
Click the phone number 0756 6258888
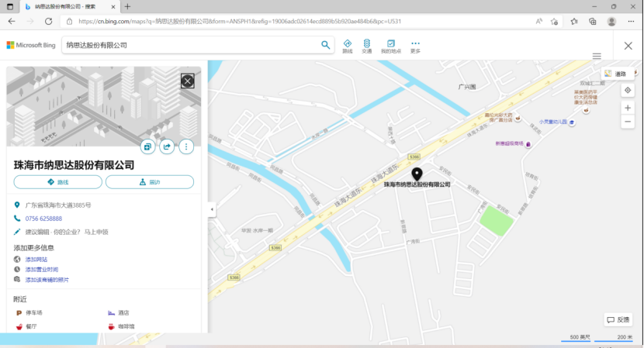pyautogui.click(x=43, y=219)
